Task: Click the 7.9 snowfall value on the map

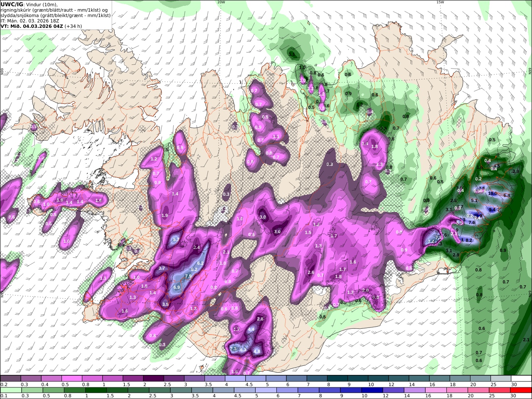Action: coord(188,276)
